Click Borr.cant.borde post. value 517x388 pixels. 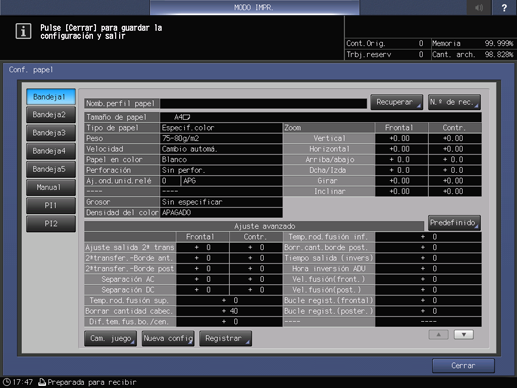pos(428,247)
